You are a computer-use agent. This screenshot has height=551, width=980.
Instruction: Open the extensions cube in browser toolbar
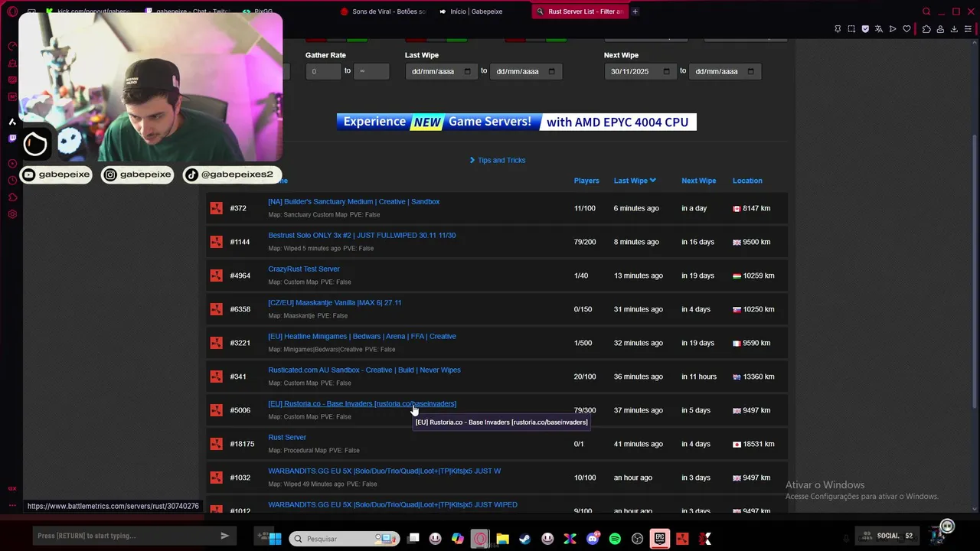click(926, 29)
